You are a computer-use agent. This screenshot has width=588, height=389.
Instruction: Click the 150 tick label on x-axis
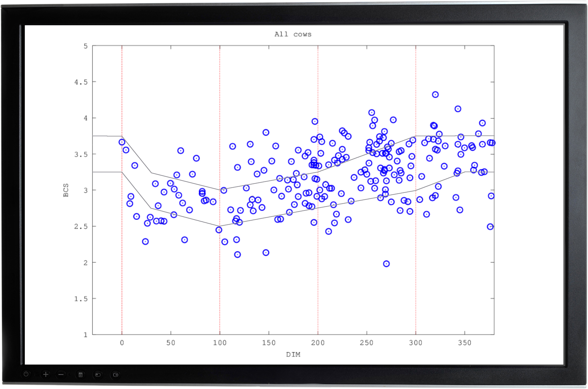tap(269, 343)
